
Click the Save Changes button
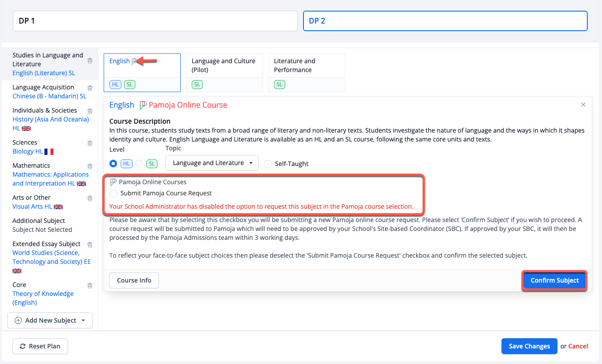click(x=529, y=346)
